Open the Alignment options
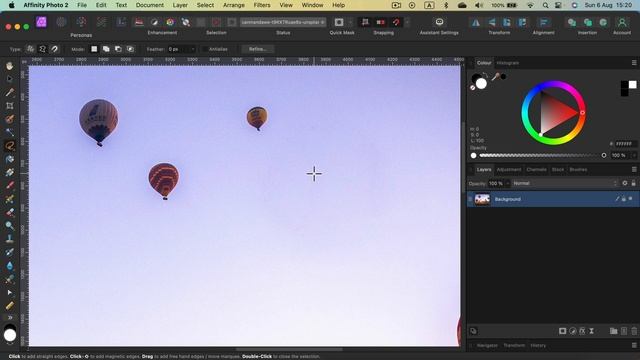 [543, 23]
